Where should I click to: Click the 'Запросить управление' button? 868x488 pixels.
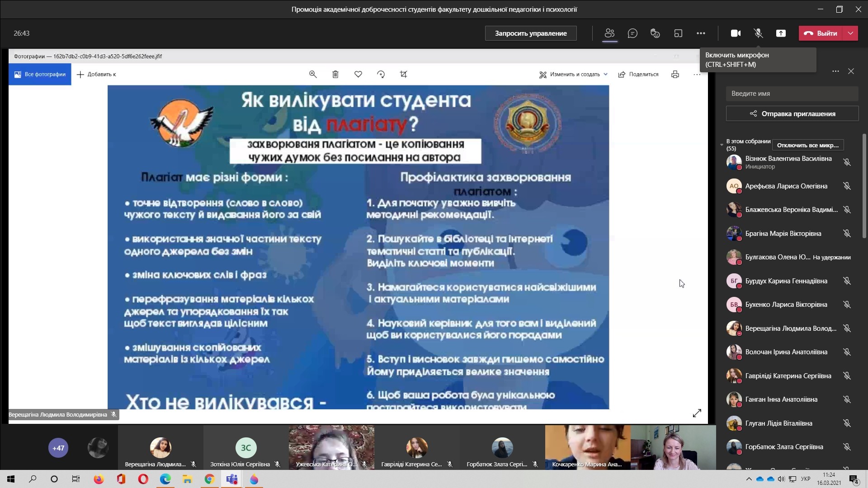pyautogui.click(x=531, y=33)
